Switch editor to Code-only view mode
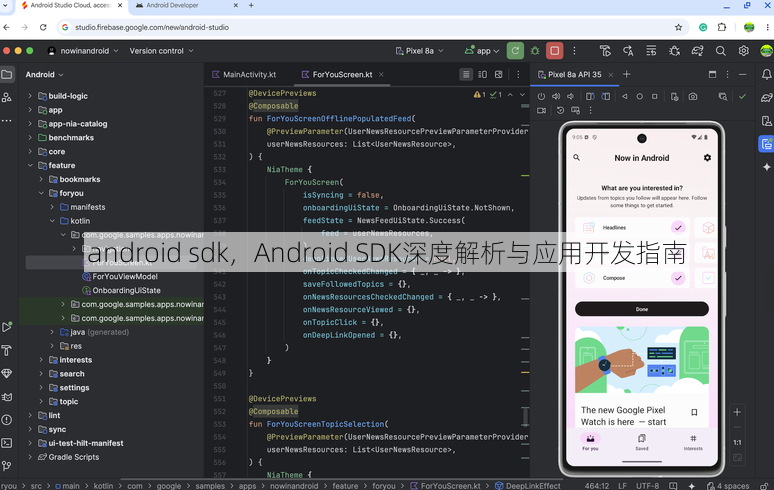 465,75
